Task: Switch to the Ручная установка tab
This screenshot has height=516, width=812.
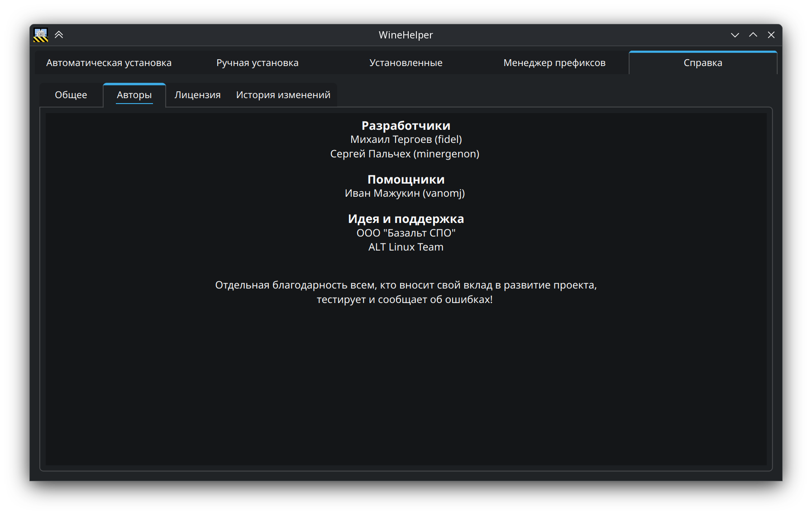Action: click(x=257, y=63)
